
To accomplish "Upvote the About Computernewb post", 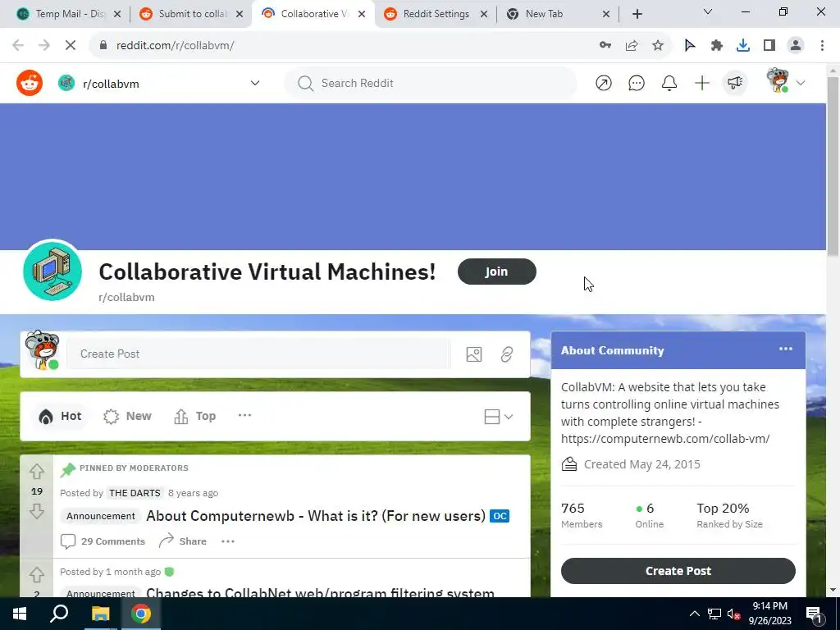I will coord(36,472).
